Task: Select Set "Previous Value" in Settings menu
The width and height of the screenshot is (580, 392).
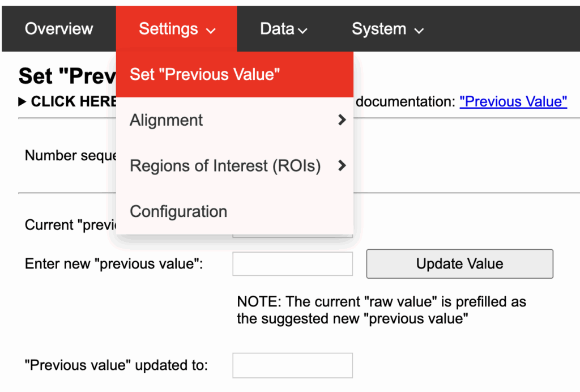Action: point(204,75)
